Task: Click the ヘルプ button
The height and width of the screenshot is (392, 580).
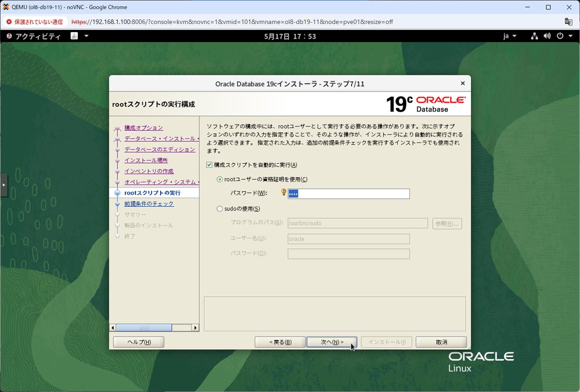Action: [x=139, y=342]
